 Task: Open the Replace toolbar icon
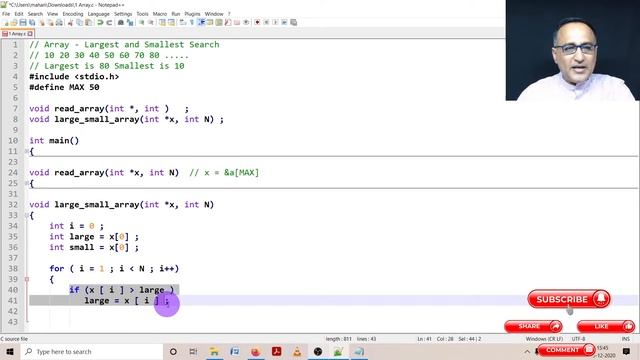click(x=130, y=22)
